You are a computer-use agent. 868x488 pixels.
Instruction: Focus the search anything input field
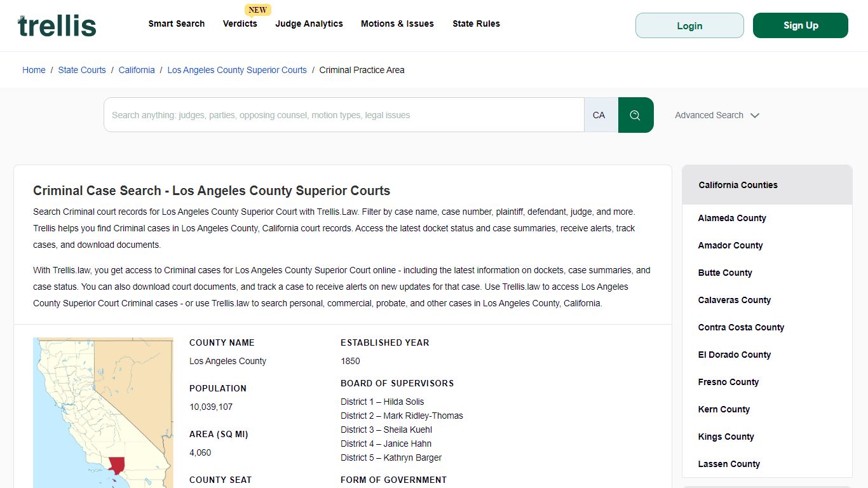[x=344, y=115]
